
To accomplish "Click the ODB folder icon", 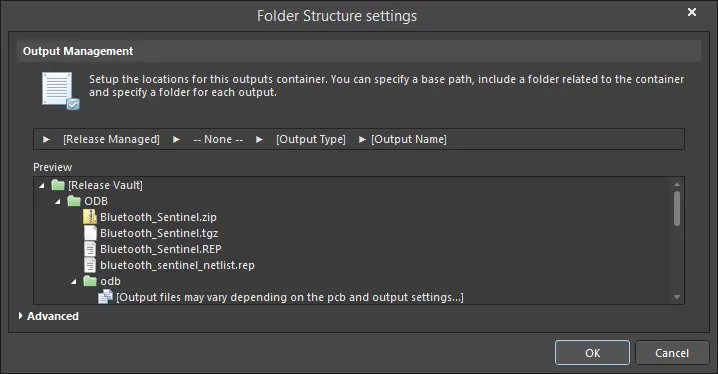I will [74, 201].
